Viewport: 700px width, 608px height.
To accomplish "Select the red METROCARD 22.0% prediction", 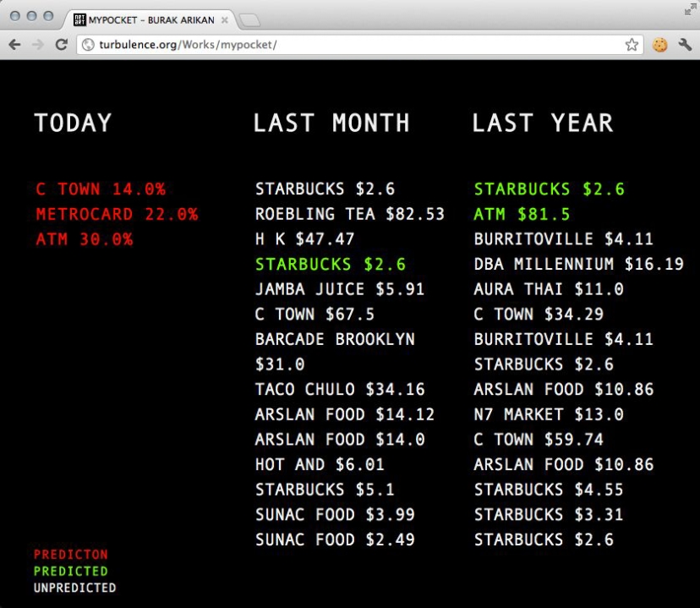I will [x=117, y=215].
